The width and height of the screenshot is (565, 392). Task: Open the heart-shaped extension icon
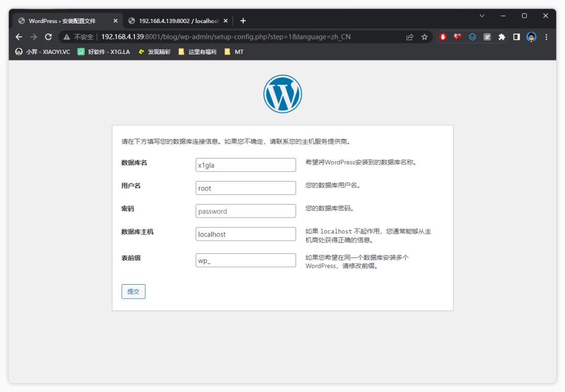[x=458, y=37]
